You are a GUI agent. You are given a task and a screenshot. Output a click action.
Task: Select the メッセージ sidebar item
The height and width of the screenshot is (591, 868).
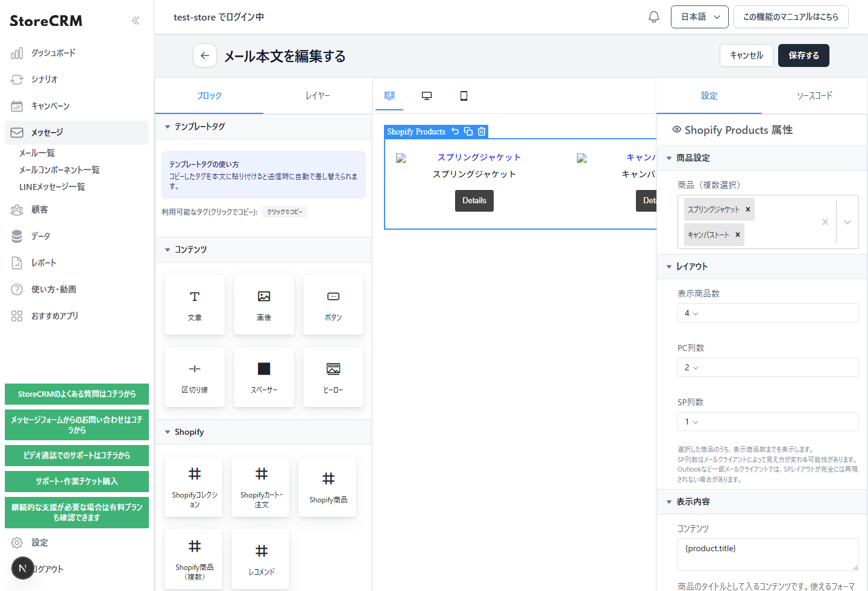click(x=77, y=133)
